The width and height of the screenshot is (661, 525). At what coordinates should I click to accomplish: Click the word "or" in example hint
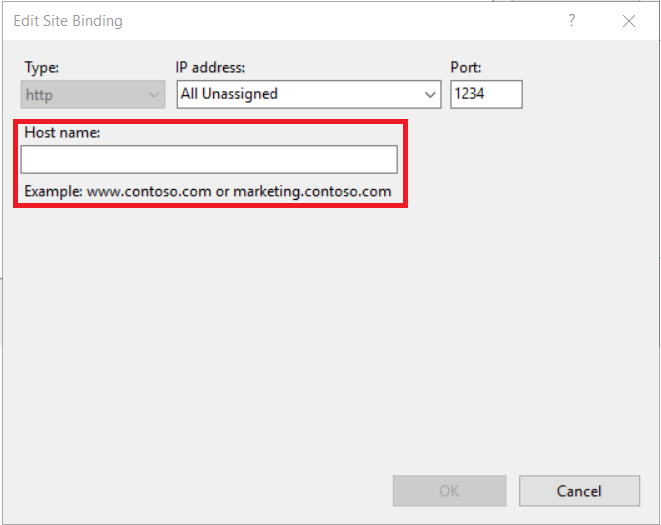222,191
